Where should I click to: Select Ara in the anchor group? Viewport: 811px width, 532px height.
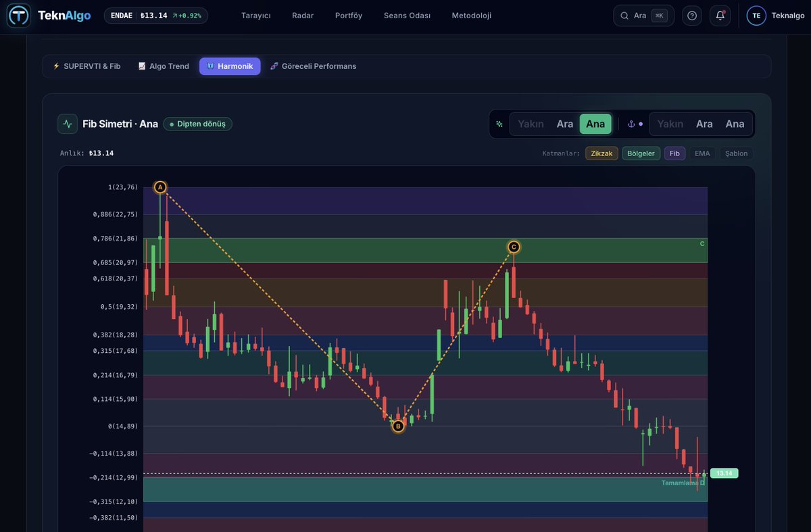[x=704, y=124]
